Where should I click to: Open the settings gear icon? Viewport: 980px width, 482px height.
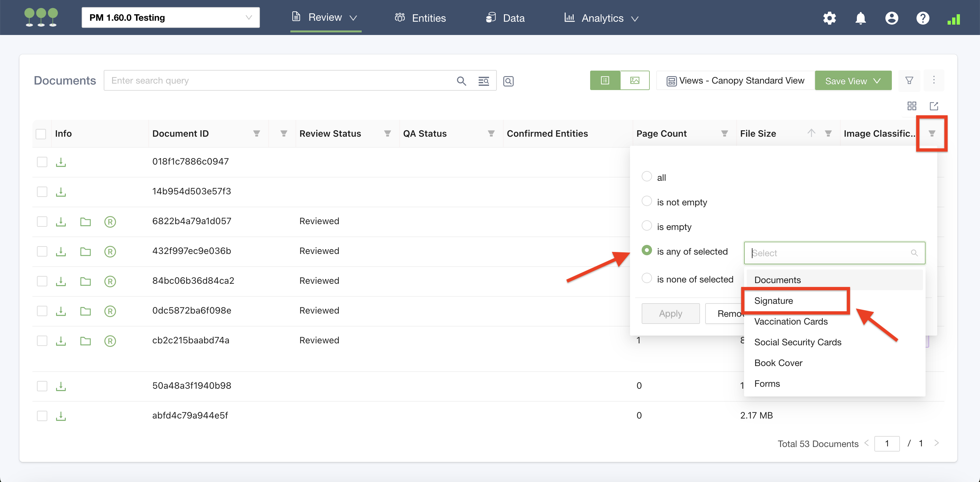tap(829, 18)
